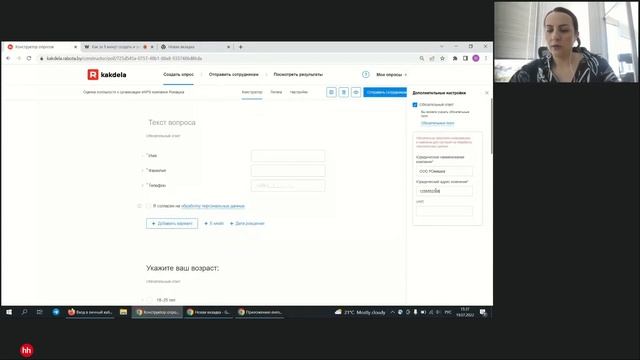Edit the company legal address field
The width and height of the screenshot is (640, 360).
click(444, 191)
